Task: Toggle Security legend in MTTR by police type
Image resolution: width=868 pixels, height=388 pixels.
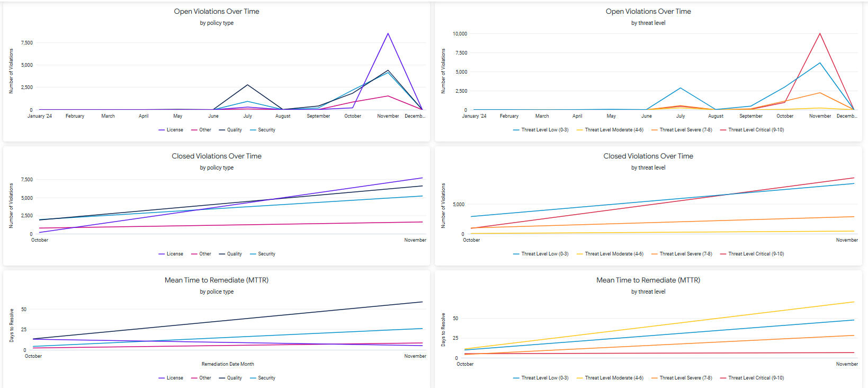Action: click(263, 378)
